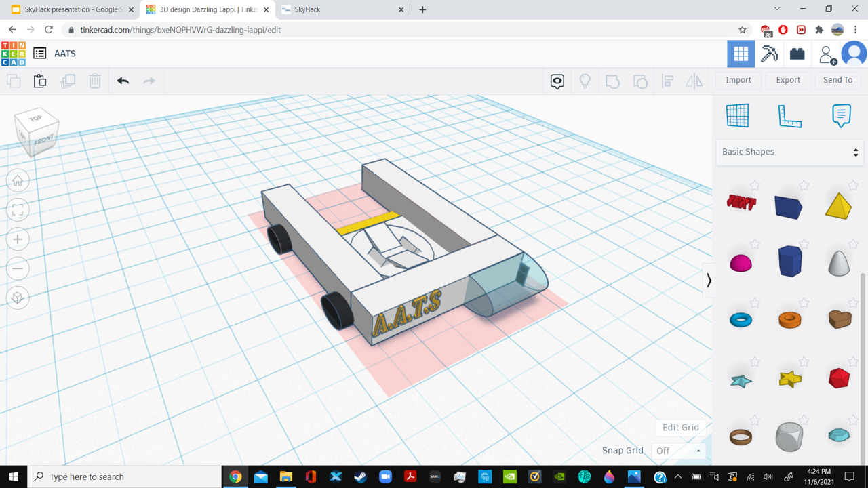Click the Edit Grid button
868x488 pixels.
coord(680,427)
